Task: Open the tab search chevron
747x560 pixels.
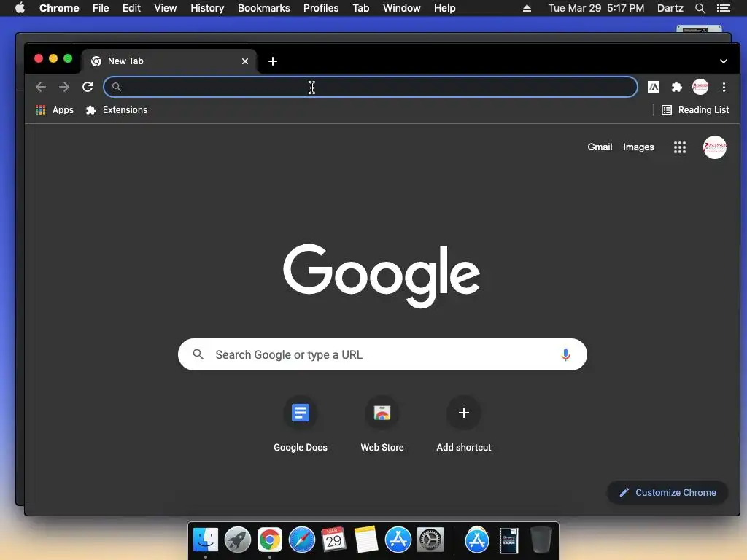Action: (x=723, y=61)
